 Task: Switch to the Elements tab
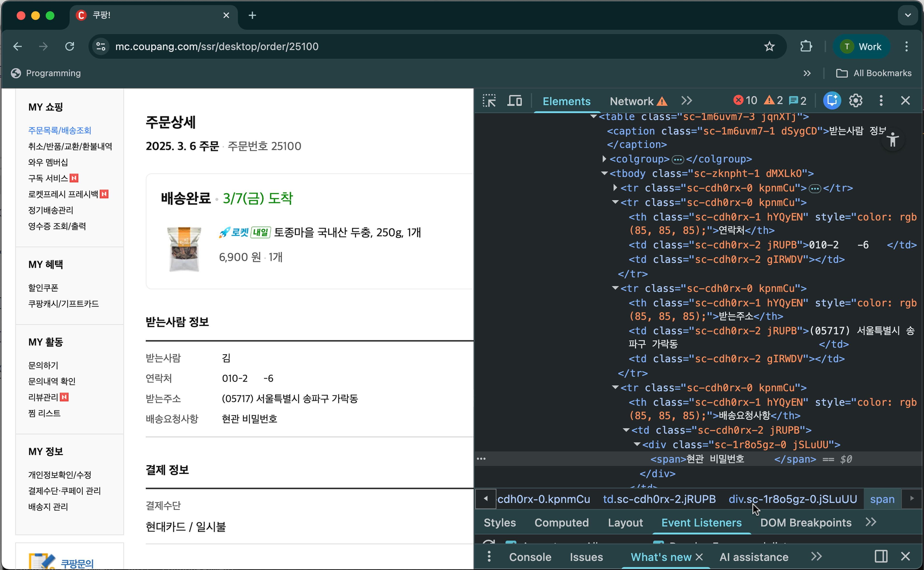566,101
